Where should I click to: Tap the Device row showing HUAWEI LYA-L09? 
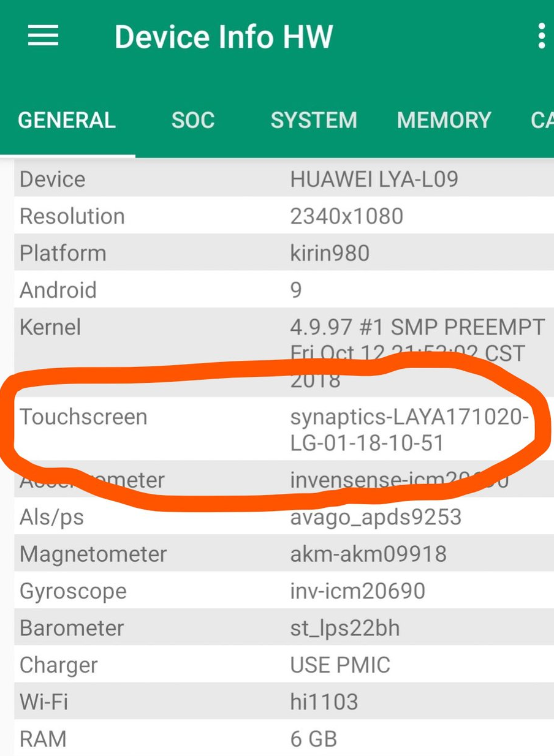click(x=282, y=179)
